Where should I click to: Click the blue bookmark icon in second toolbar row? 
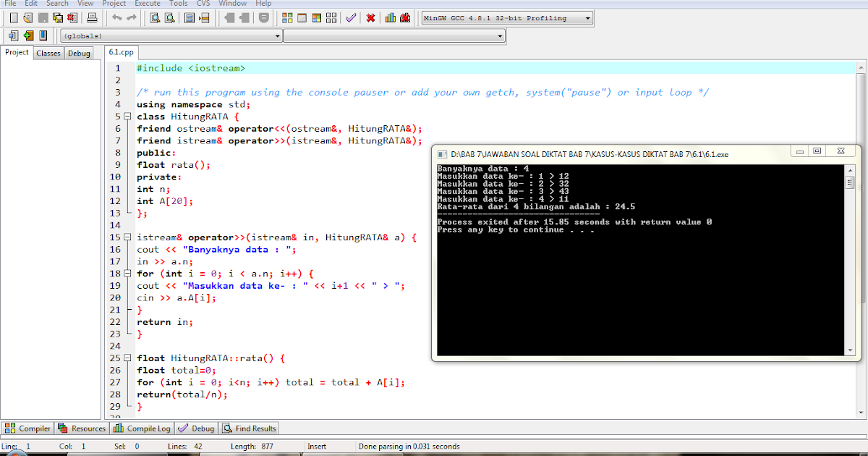pyautogui.click(x=43, y=35)
